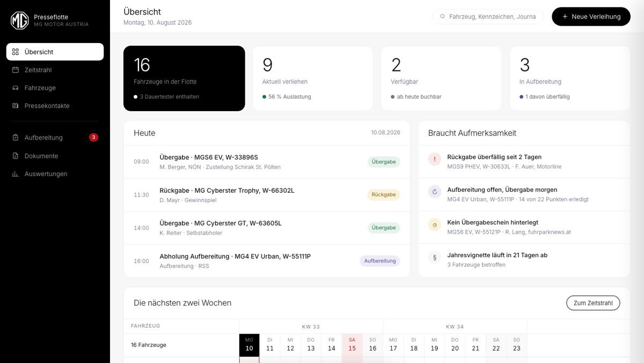Image resolution: width=644 pixels, height=363 pixels.
Task: Click the Aufbereitung clipboard icon
Action: click(16, 137)
